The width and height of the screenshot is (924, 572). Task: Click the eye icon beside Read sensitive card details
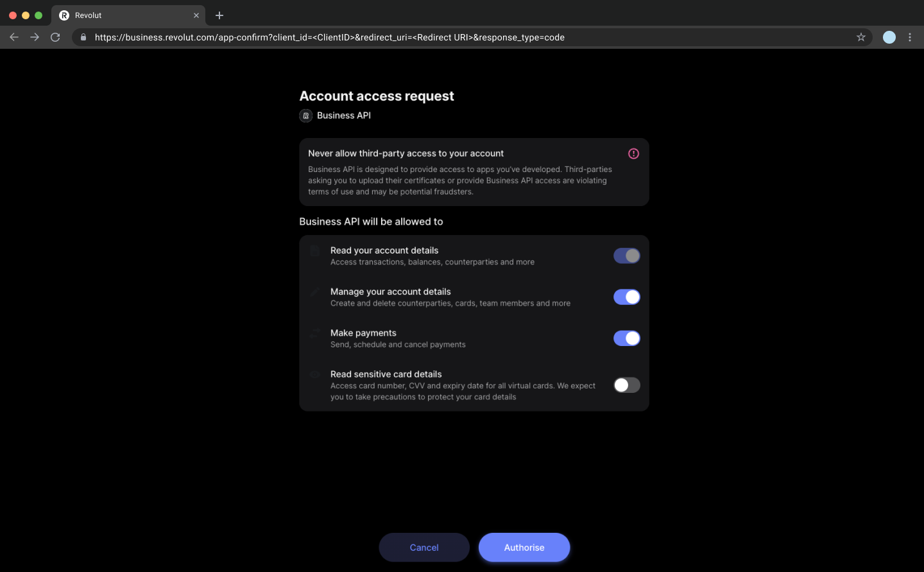[314, 374]
